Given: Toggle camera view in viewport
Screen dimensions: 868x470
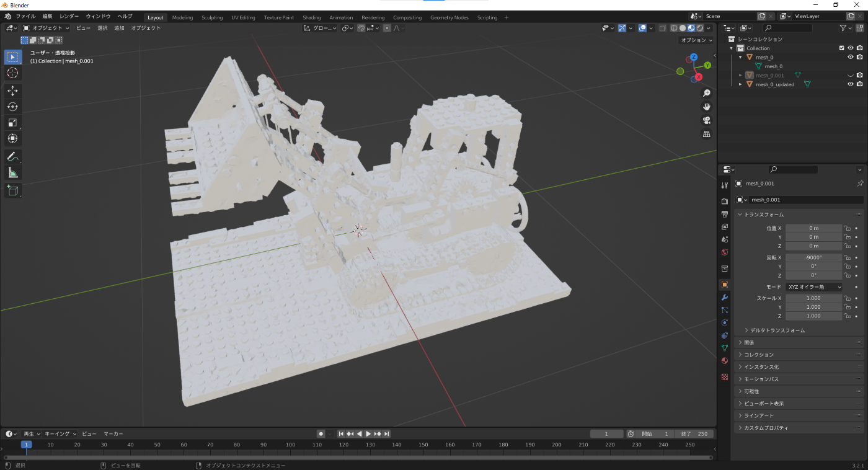Looking at the screenshot, I should pos(706,120).
